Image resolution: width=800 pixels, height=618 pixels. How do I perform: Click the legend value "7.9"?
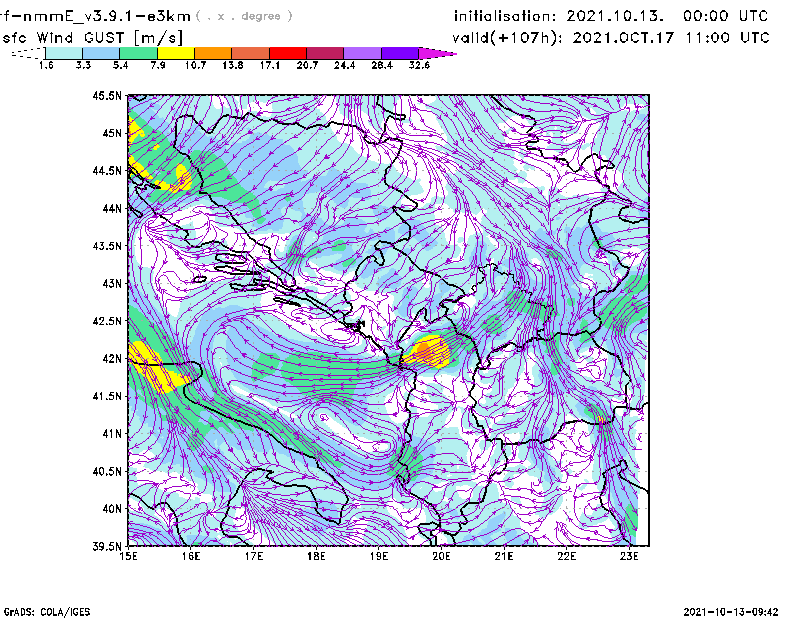[x=158, y=65]
